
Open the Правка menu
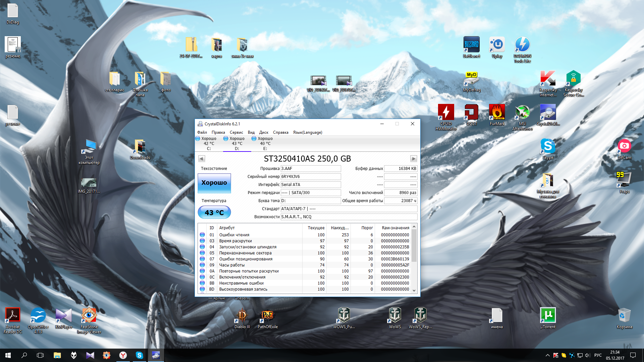pyautogui.click(x=218, y=132)
